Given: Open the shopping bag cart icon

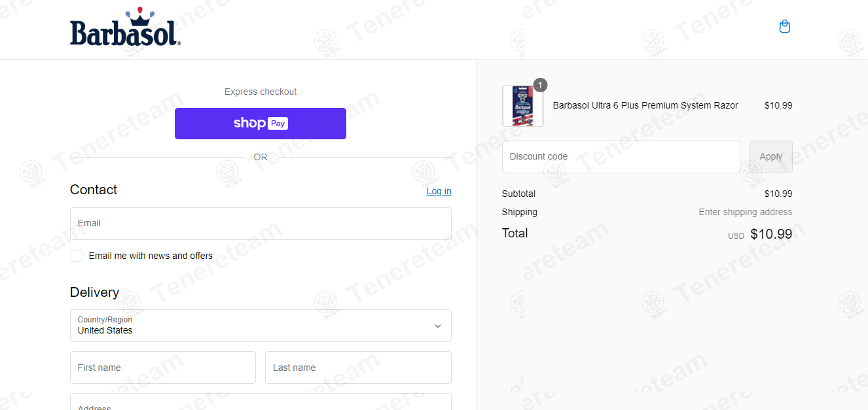Looking at the screenshot, I should (x=785, y=26).
